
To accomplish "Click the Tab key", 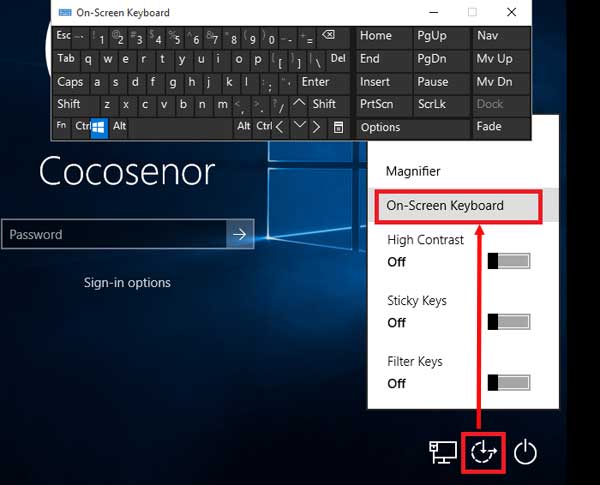I will 67,60.
